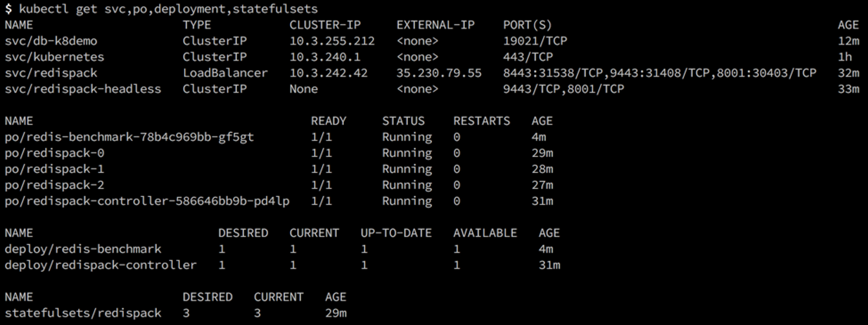Click pod po/redispack-1
Screen dimensions: 868x325
point(54,169)
